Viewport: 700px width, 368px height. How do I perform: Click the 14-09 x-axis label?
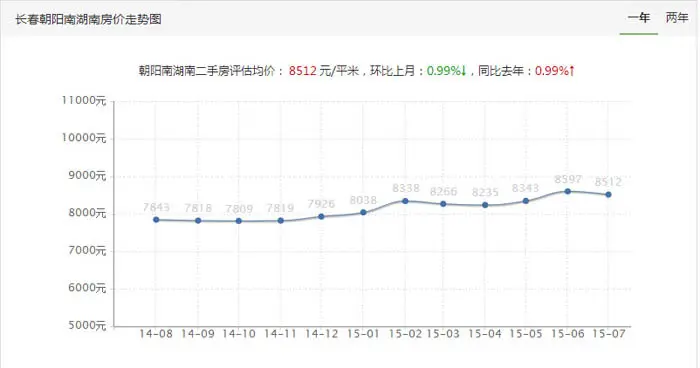coord(198,334)
